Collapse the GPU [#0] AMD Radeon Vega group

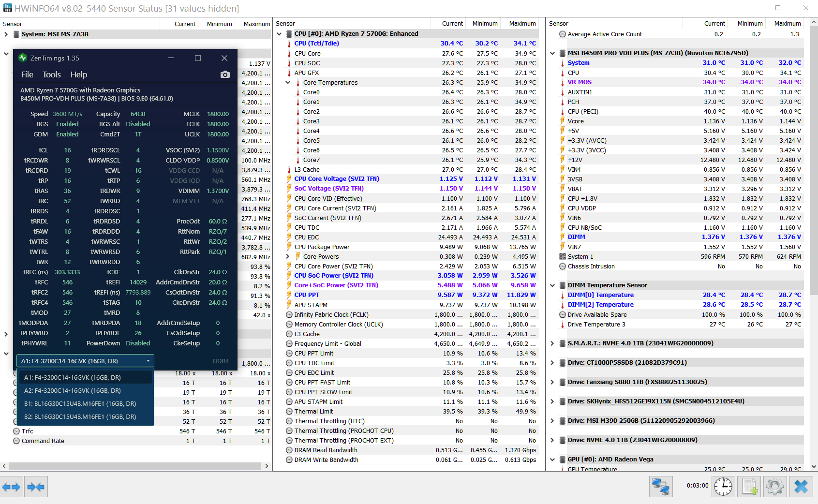pos(552,460)
